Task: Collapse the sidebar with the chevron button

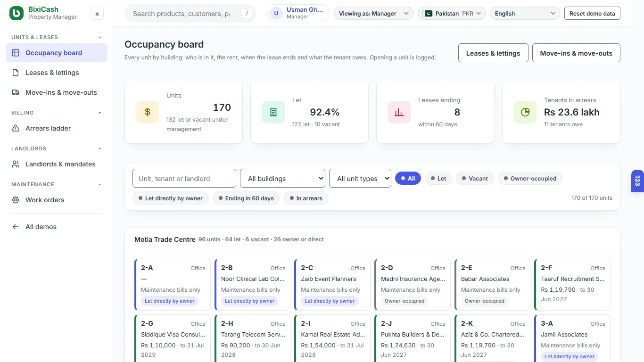Action: point(97,14)
